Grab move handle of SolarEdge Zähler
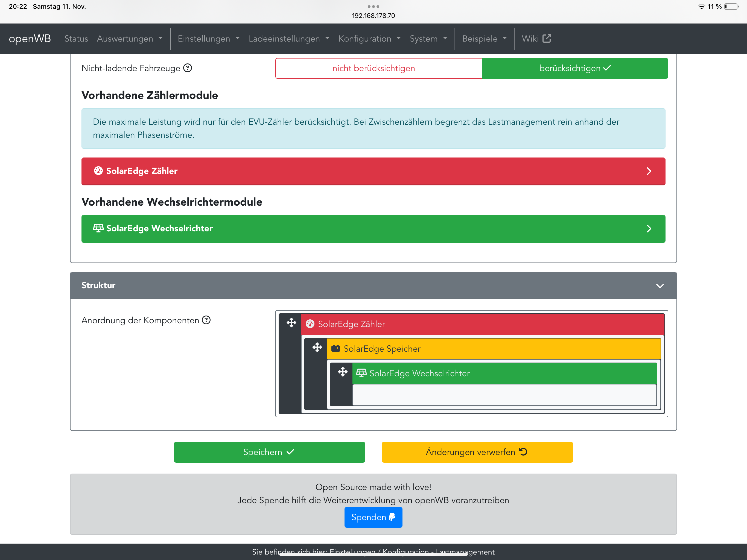 [291, 323]
